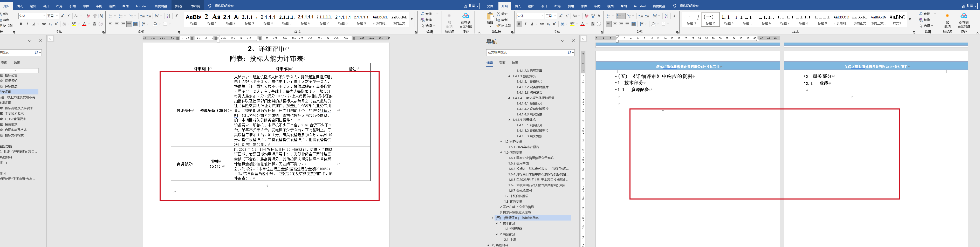Collapse the 1.6 信誉要求 navigation node

tap(501, 152)
